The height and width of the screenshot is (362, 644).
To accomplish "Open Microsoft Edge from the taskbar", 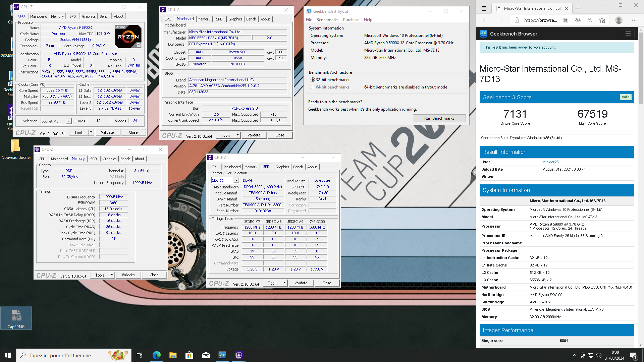I will click(x=156, y=355).
